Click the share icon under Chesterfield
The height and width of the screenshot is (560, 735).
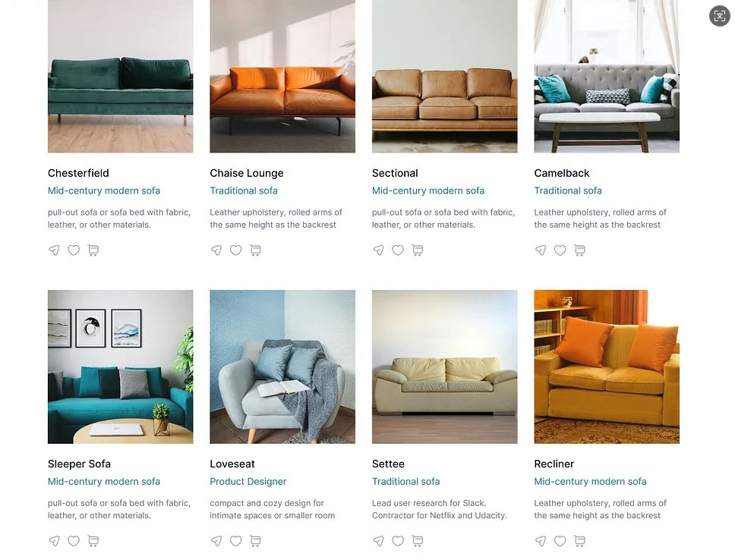click(55, 250)
